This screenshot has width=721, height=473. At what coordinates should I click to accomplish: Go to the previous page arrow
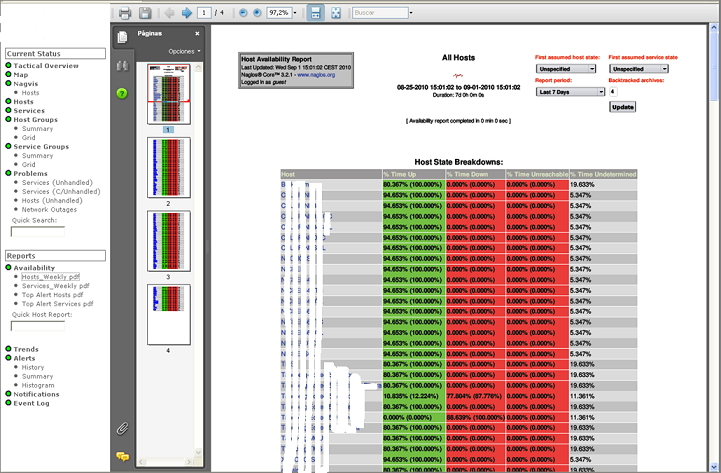tap(169, 13)
